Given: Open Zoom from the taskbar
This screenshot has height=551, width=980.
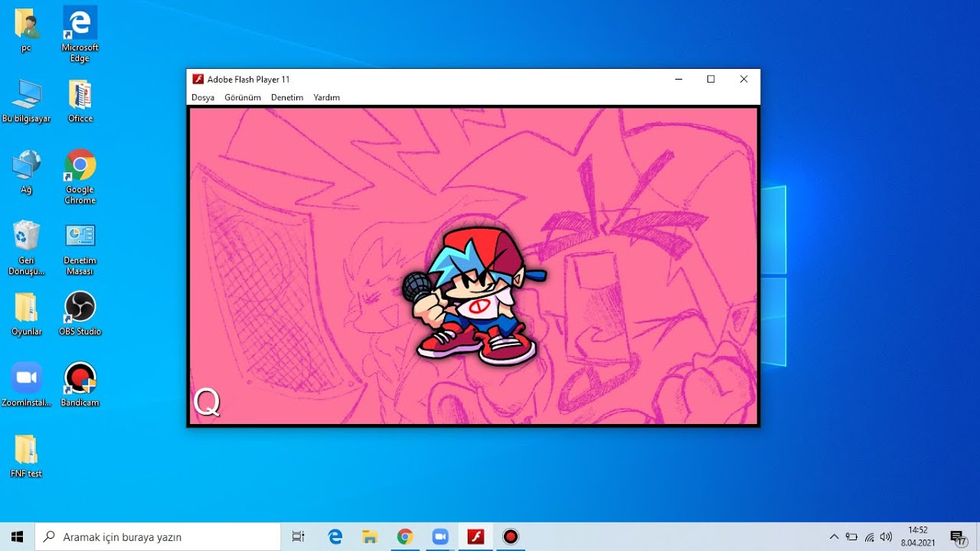Looking at the screenshot, I should coord(440,536).
